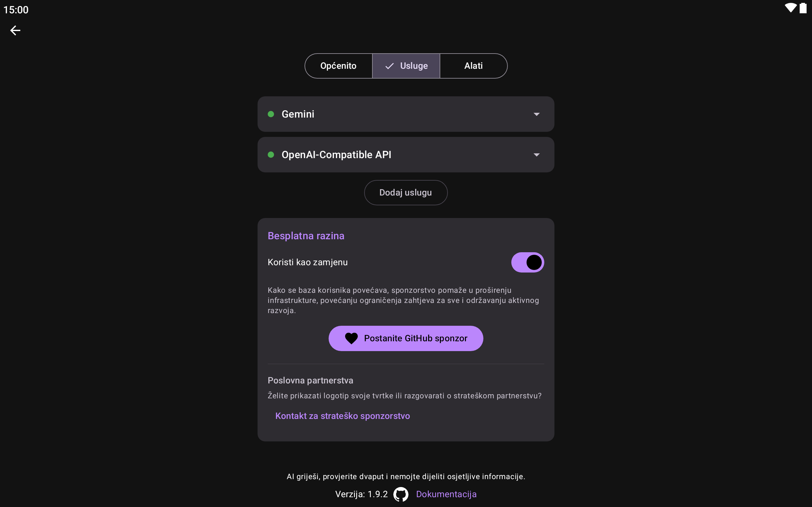Click the Wi-Fi status icon
812x507 pixels.
[790, 8]
